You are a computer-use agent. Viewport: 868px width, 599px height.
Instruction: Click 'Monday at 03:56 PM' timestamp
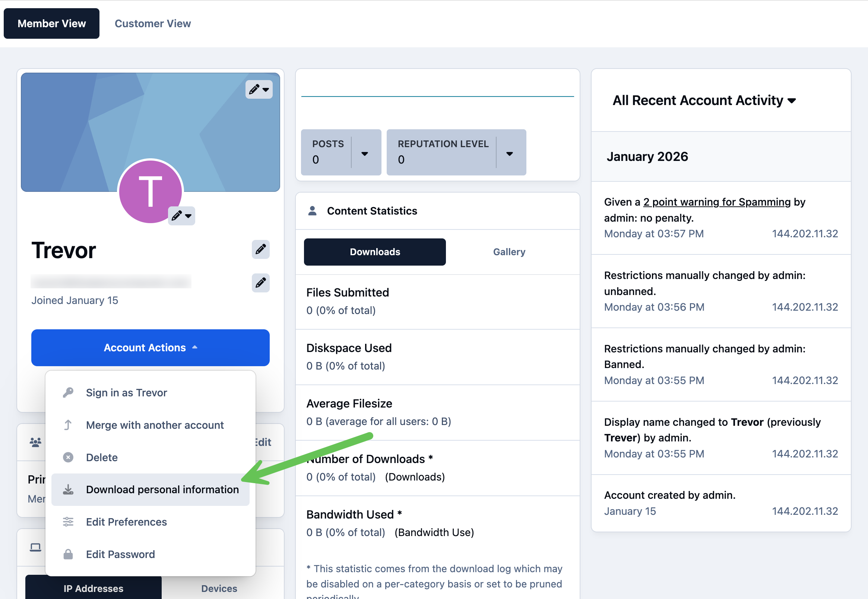coord(654,307)
